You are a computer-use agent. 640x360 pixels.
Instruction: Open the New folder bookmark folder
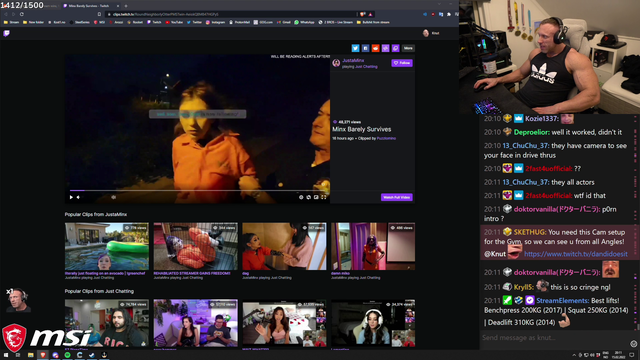coord(33,22)
